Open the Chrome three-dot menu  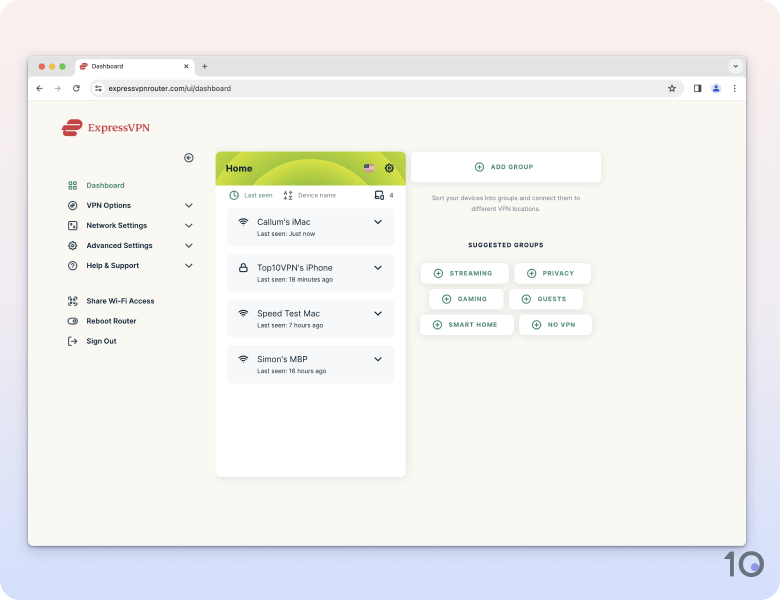click(734, 89)
